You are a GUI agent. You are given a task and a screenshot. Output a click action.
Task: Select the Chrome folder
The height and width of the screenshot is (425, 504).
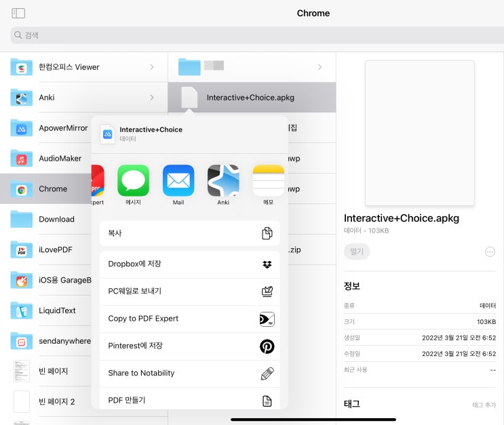pyautogui.click(x=45, y=189)
